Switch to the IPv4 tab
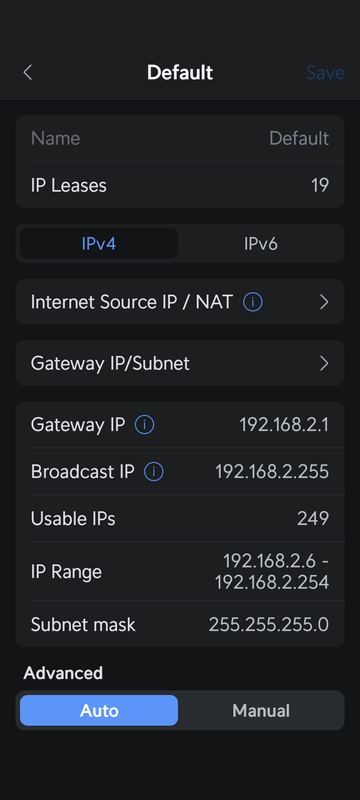This screenshot has height=800, width=360. point(99,243)
